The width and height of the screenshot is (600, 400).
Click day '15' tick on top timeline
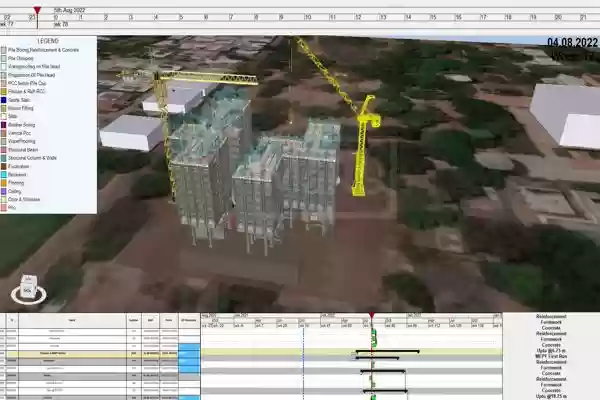click(433, 17)
